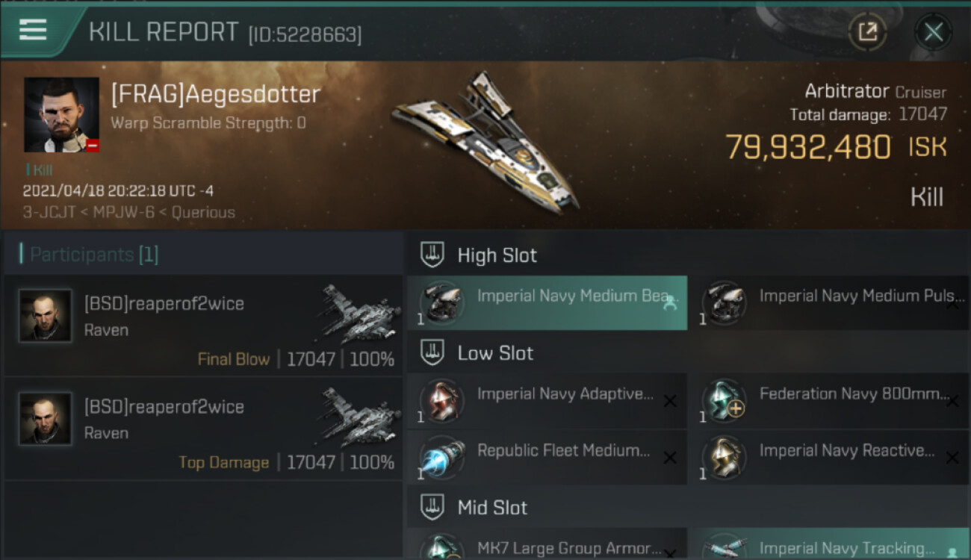Close the kill report window
Screen dimensions: 971x560
933,31
